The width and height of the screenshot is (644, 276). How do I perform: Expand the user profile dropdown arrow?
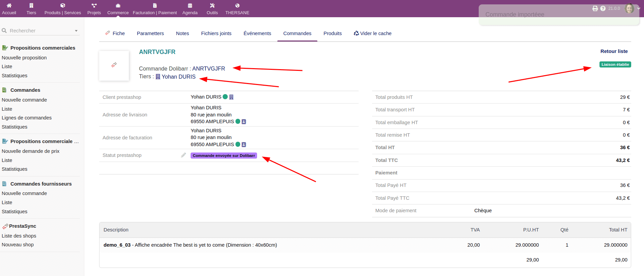638,8
